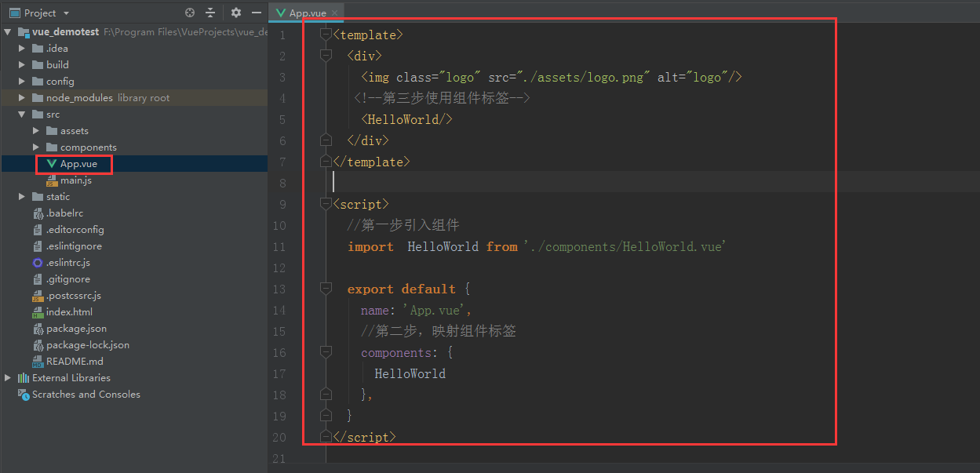Click the package.json text label

[x=76, y=329]
